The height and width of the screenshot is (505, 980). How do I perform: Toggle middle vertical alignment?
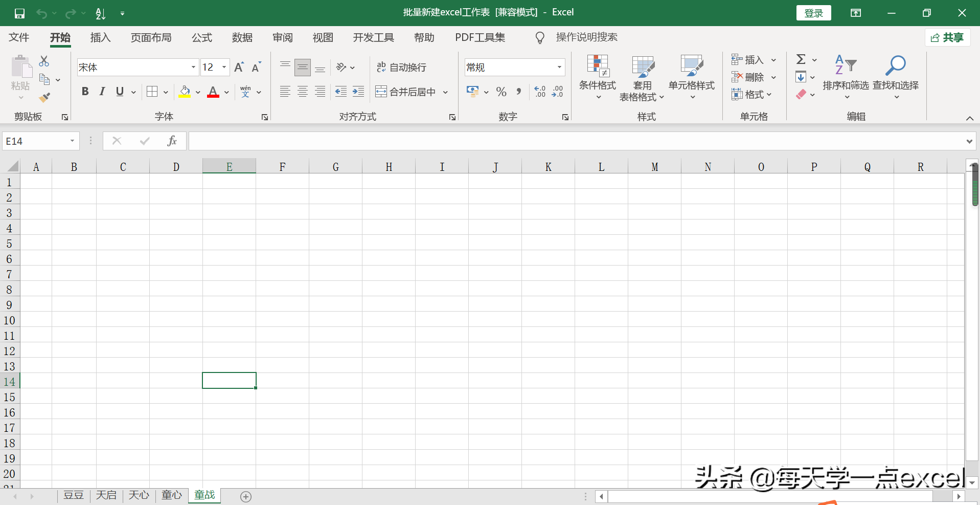click(303, 67)
